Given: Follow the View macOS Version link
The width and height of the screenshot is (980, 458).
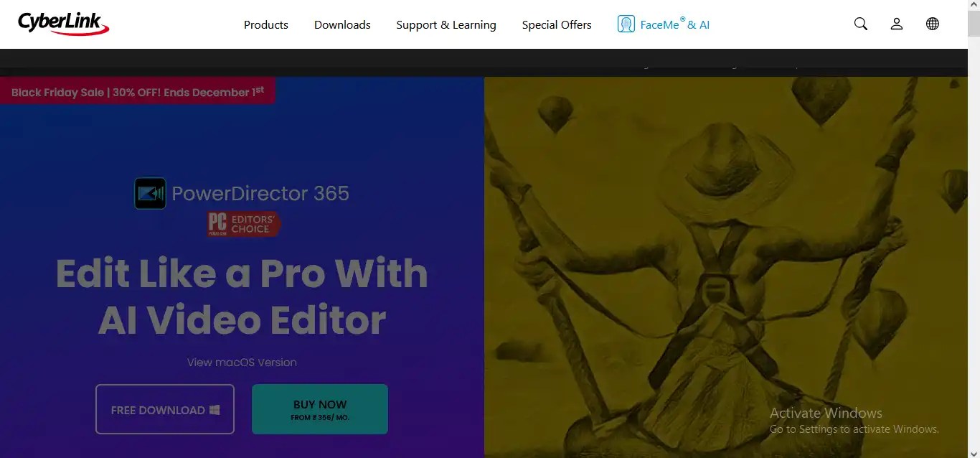Looking at the screenshot, I should pyautogui.click(x=242, y=363).
